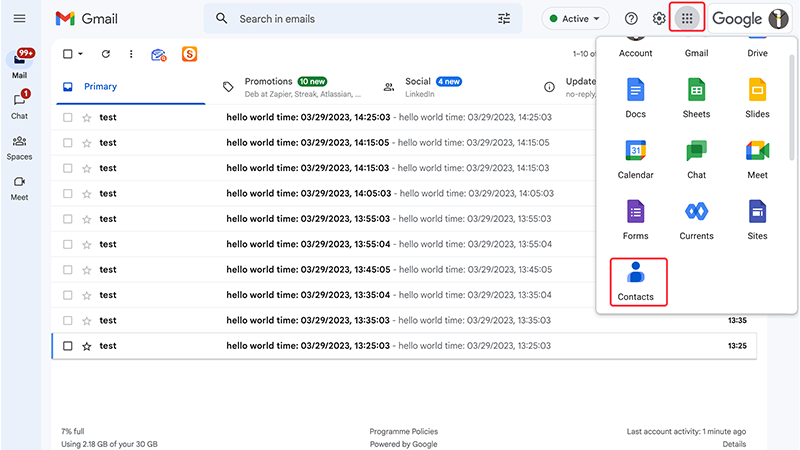The image size is (800, 450).
Task: Switch to the Primary tab
Action: click(x=131, y=87)
